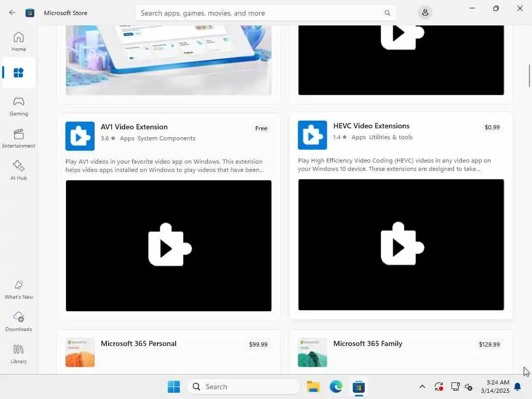The width and height of the screenshot is (532, 399).
Task: Open the Gaming section
Action: 19,106
